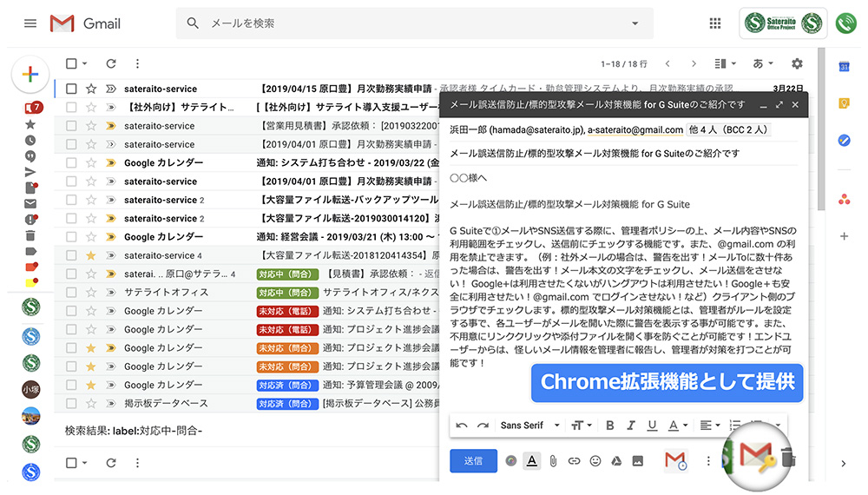Open the top select-all dropdown arrow
This screenshot has height=495, width=868.
coord(85,63)
